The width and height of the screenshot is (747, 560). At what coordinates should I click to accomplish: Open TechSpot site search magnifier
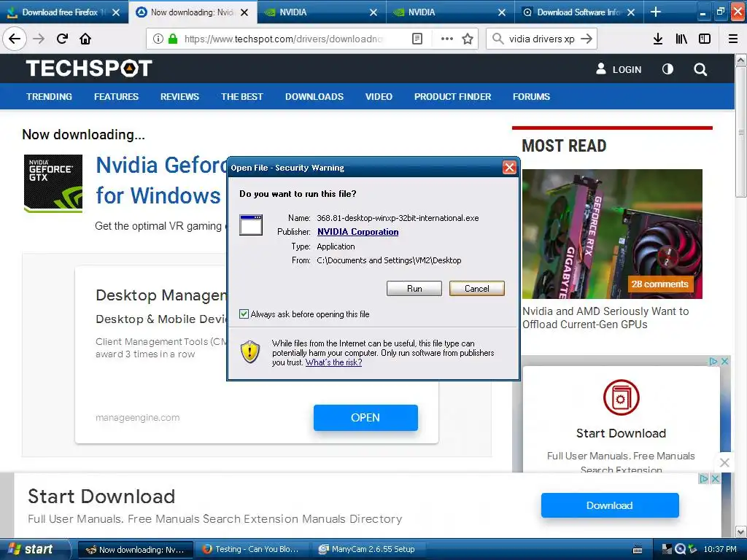coord(700,69)
